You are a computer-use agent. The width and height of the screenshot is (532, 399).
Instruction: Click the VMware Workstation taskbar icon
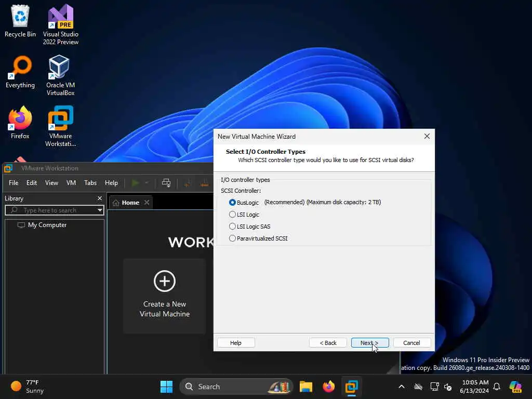pos(352,387)
